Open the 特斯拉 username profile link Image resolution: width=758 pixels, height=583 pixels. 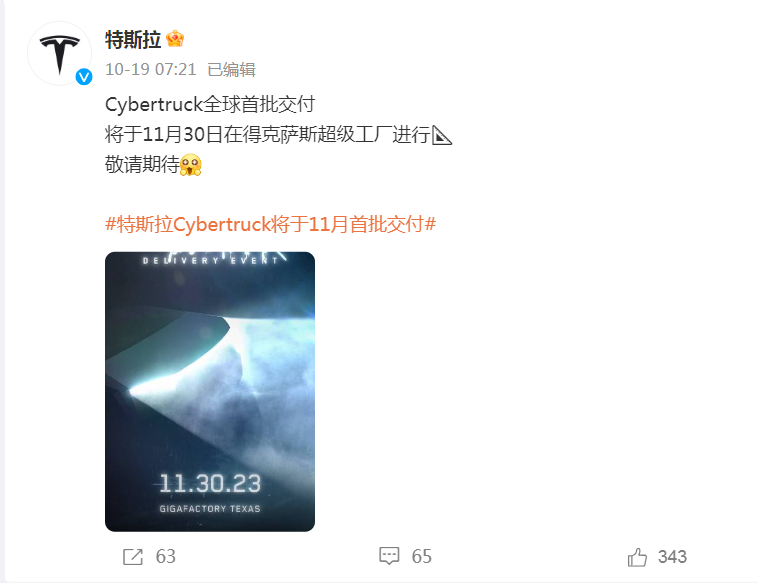point(133,39)
